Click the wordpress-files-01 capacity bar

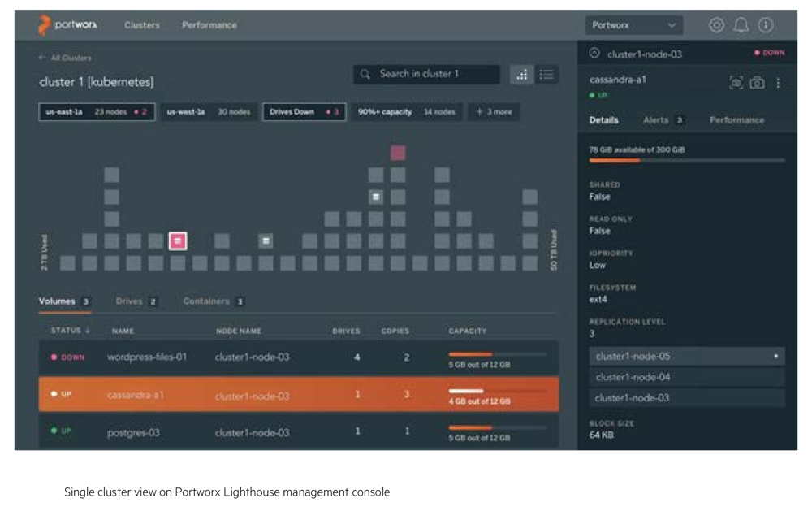pyautogui.click(x=498, y=354)
